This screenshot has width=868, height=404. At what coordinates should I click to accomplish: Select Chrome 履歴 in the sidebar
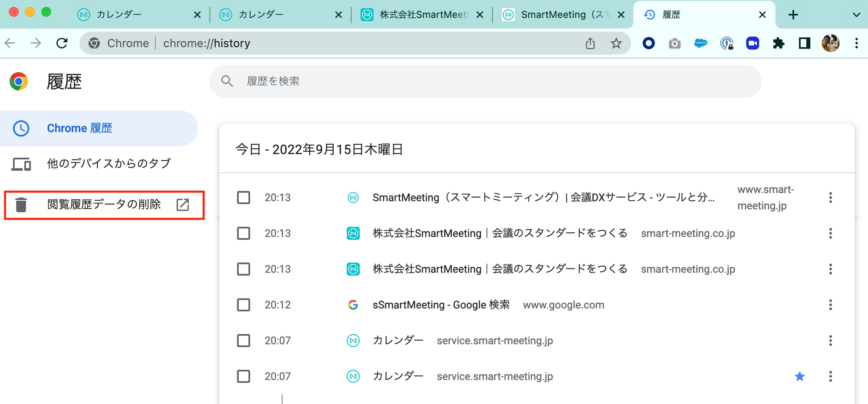click(99, 128)
